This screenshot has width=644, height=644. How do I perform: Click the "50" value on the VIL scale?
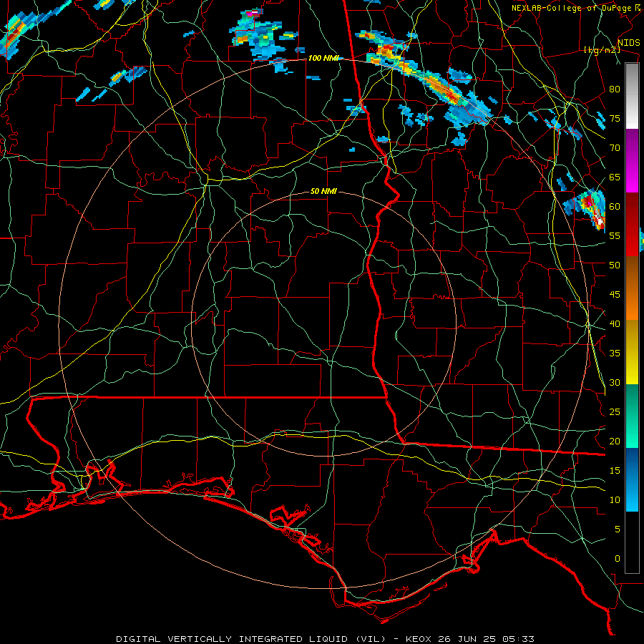tap(615, 265)
